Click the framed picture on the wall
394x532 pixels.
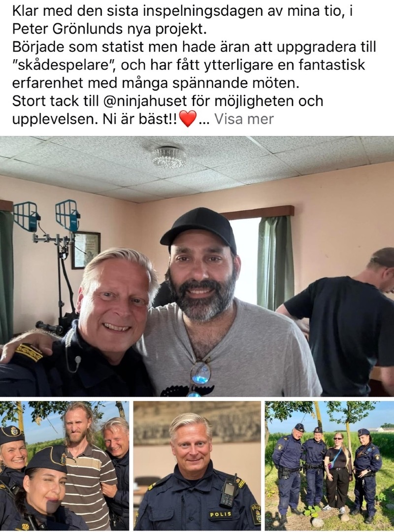point(85,250)
